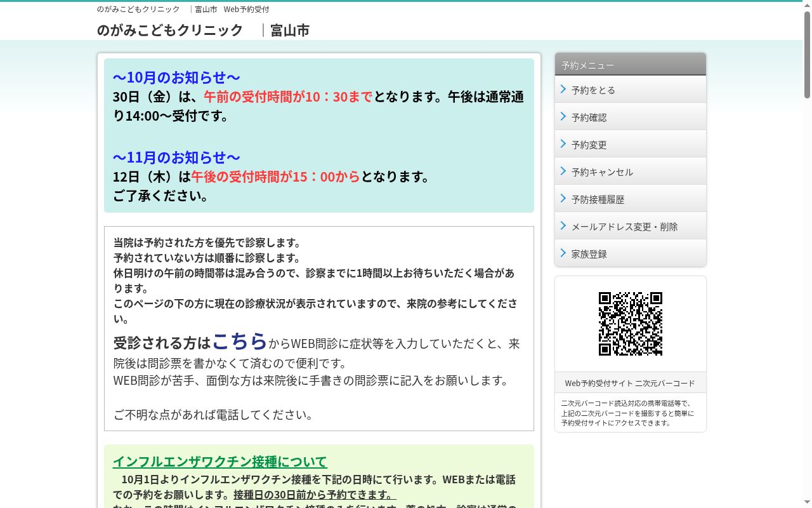
Task: Click the ～10月のお知らせ～ heading
Action: coord(176,77)
